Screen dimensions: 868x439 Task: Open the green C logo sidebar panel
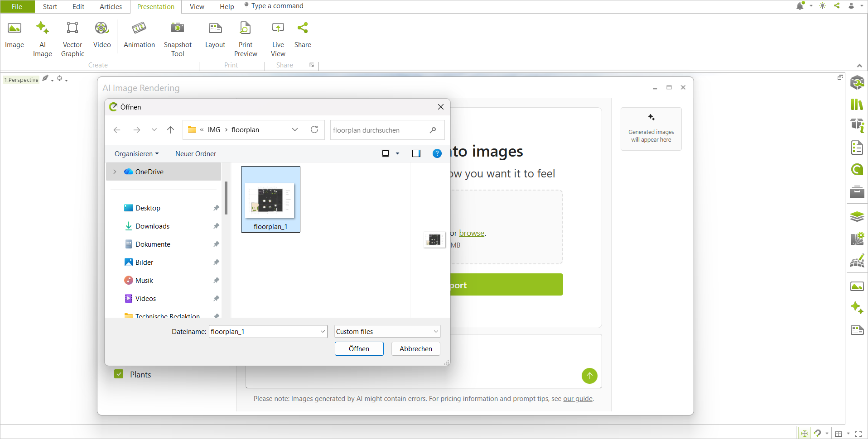click(x=857, y=169)
